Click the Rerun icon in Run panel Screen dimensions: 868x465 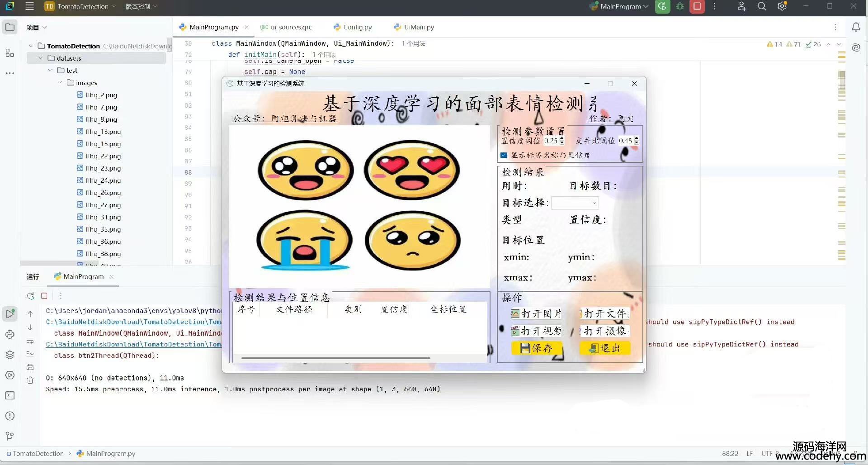[x=30, y=296]
